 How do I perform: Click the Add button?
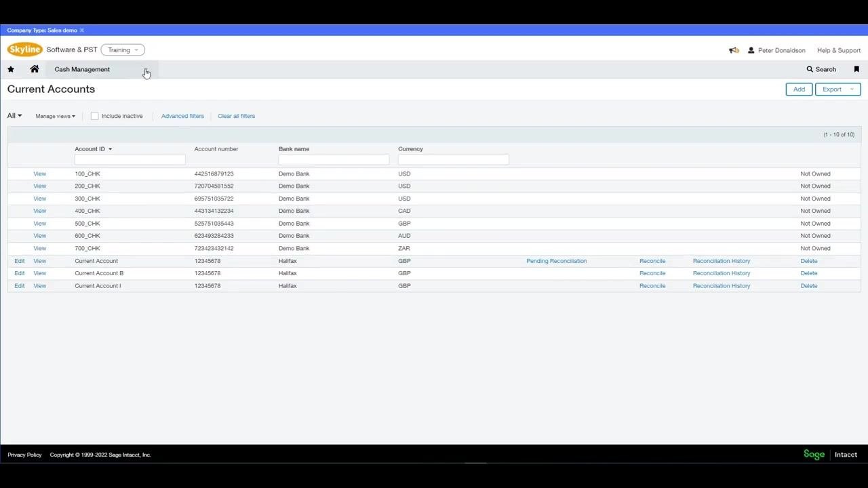(x=799, y=89)
